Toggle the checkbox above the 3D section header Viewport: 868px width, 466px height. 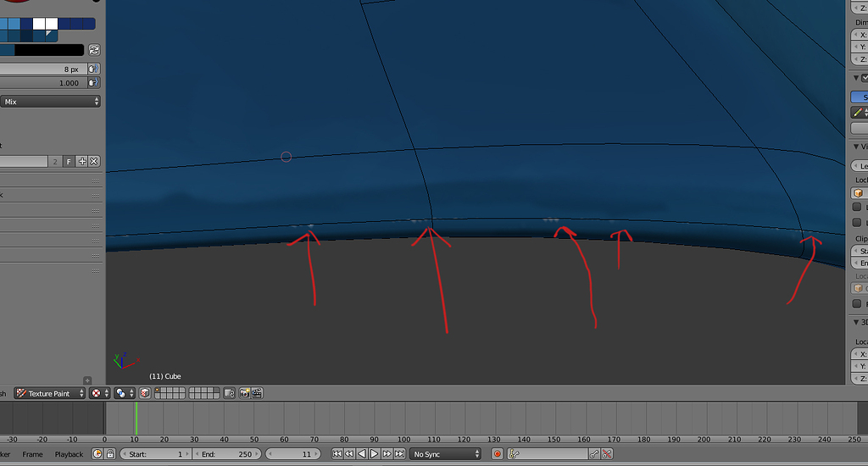(857, 304)
